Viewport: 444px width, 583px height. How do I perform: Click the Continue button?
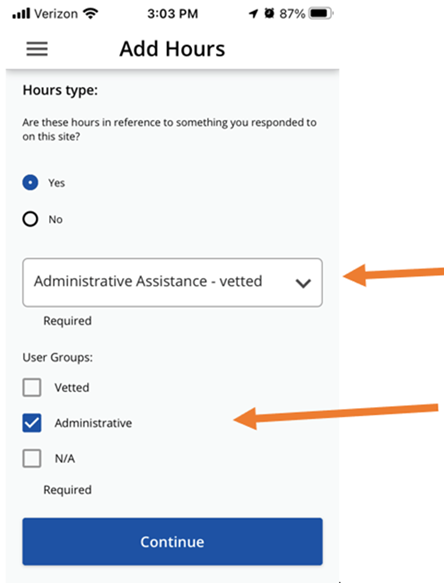click(x=172, y=541)
